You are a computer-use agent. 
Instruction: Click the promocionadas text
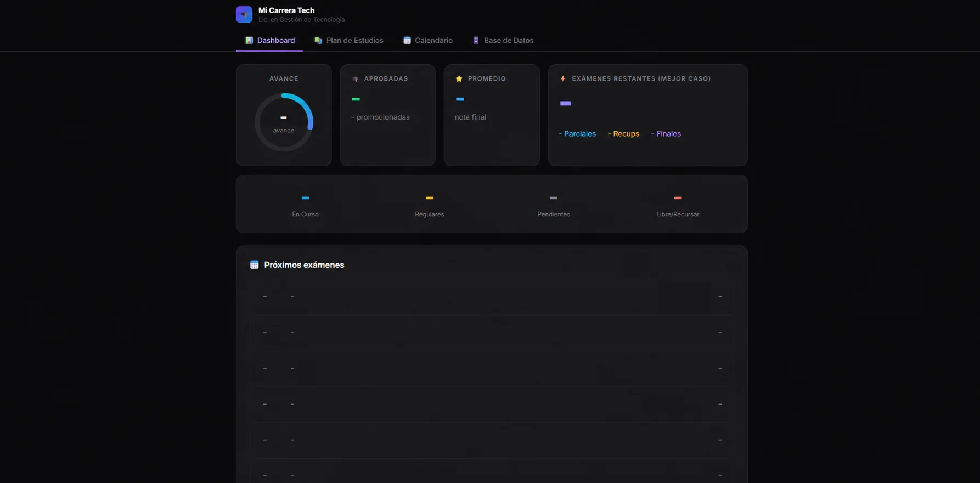click(x=380, y=117)
